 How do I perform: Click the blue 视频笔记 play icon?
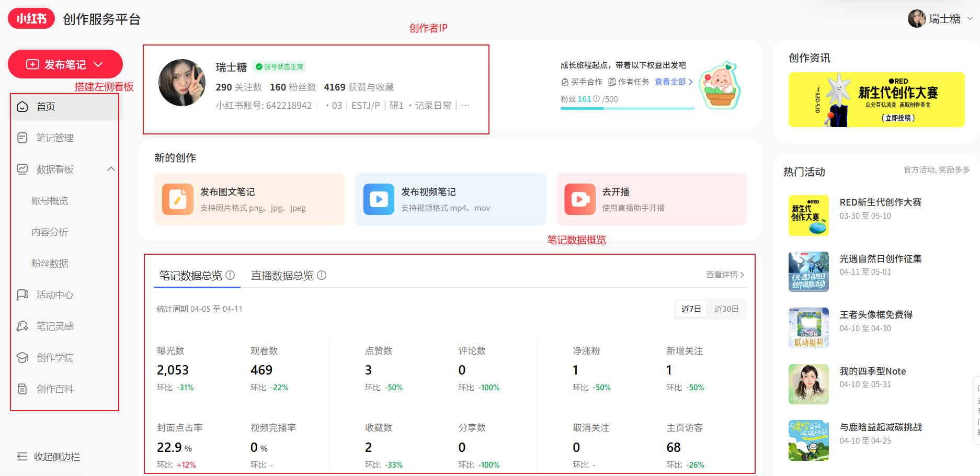click(x=379, y=199)
